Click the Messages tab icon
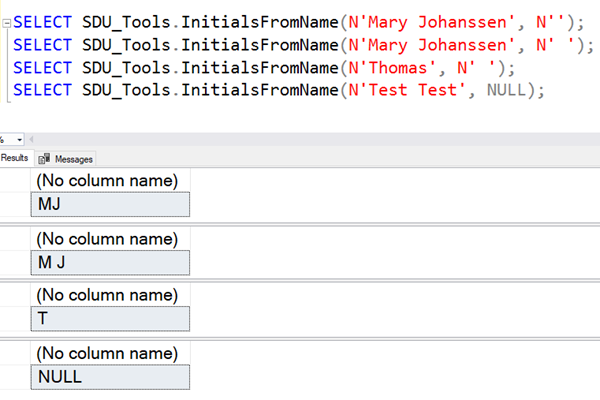This screenshot has height=400, width=600. 44,158
